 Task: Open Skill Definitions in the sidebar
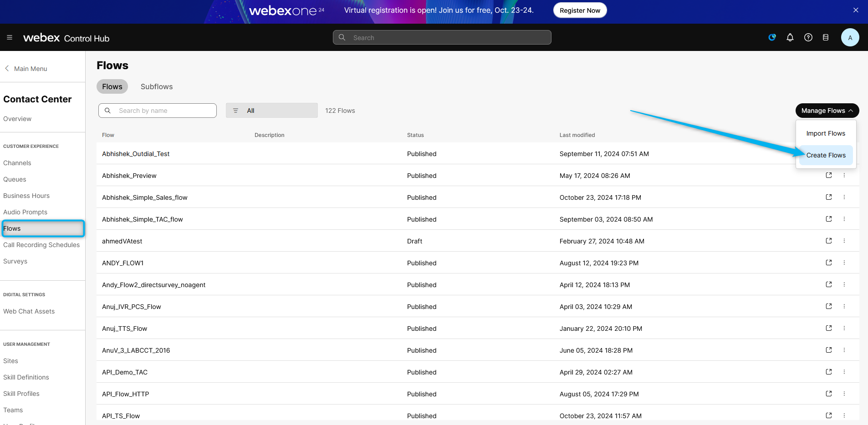pos(26,377)
